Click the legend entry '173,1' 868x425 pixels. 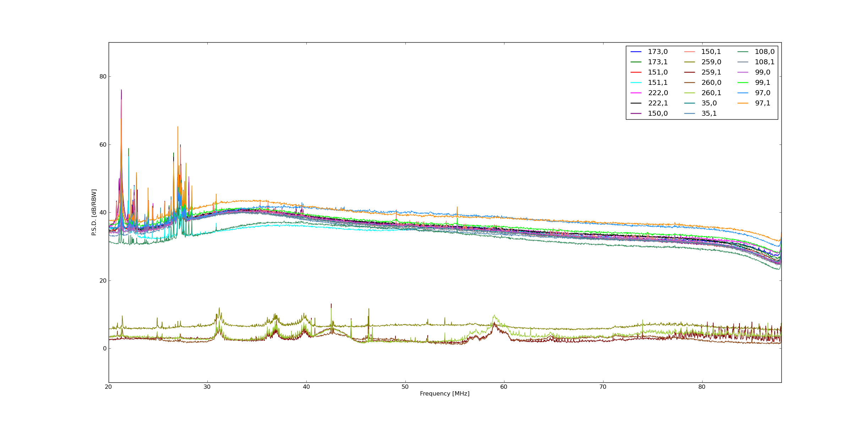tap(649, 62)
